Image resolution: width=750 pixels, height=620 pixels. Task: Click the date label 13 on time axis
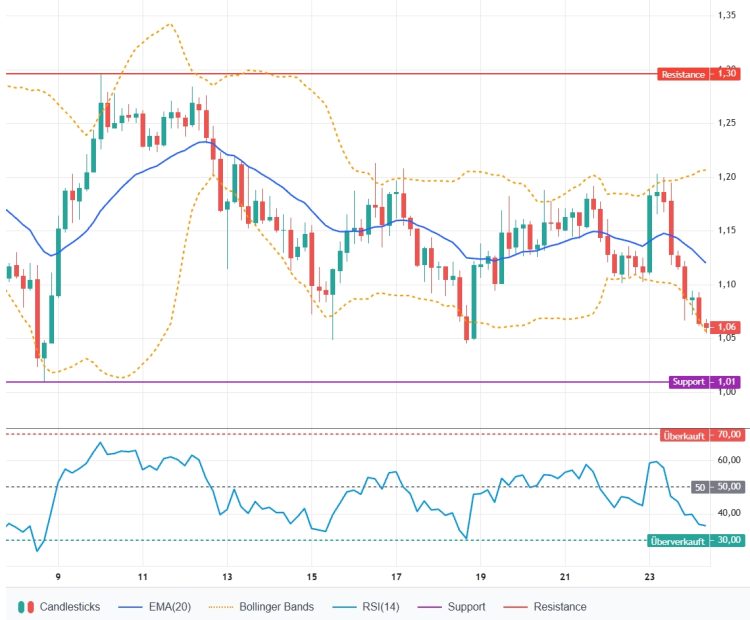tap(227, 576)
